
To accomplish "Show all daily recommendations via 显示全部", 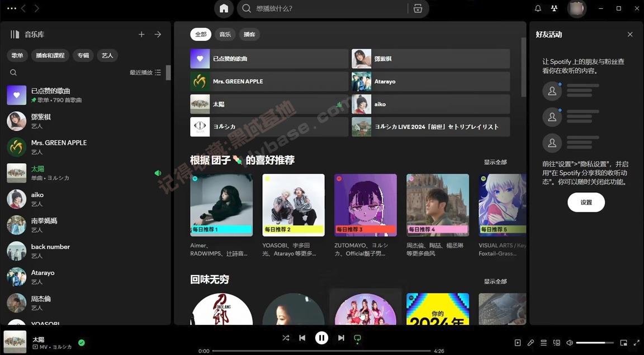I will point(495,162).
